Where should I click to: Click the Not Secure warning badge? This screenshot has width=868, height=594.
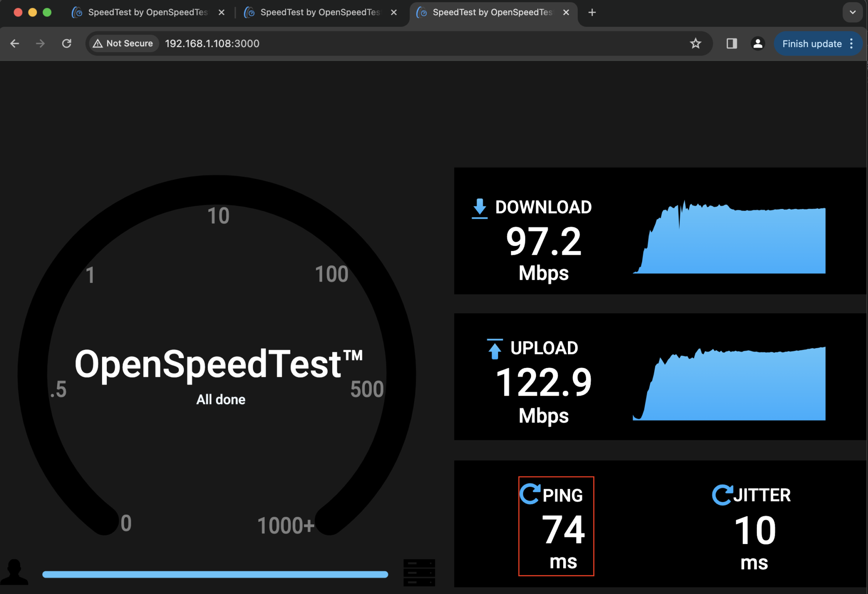coord(122,43)
